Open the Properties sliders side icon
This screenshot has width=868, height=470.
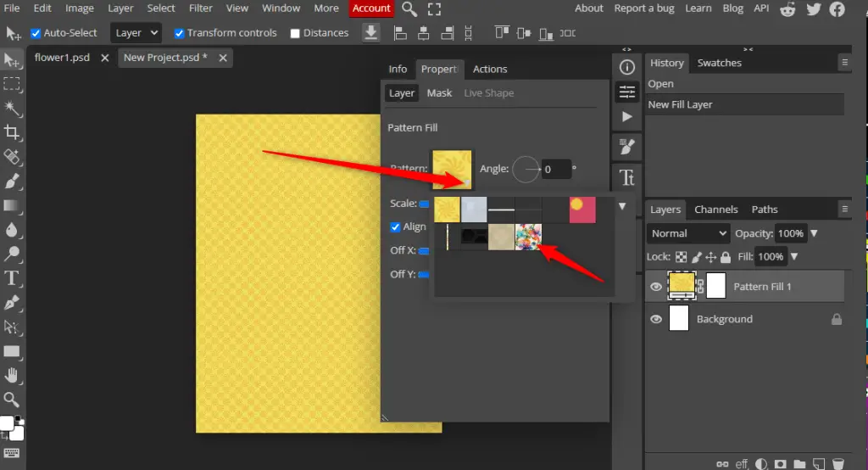point(626,92)
